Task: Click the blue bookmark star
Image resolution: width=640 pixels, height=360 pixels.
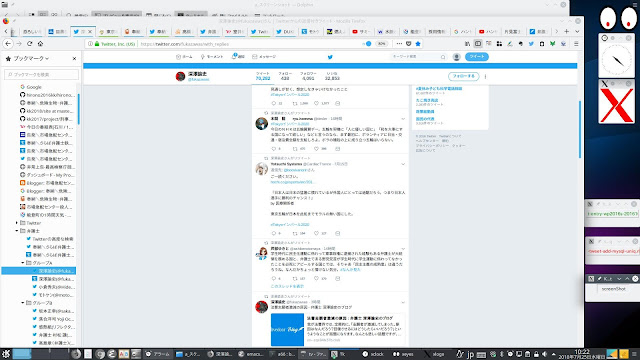Action: 418,44
